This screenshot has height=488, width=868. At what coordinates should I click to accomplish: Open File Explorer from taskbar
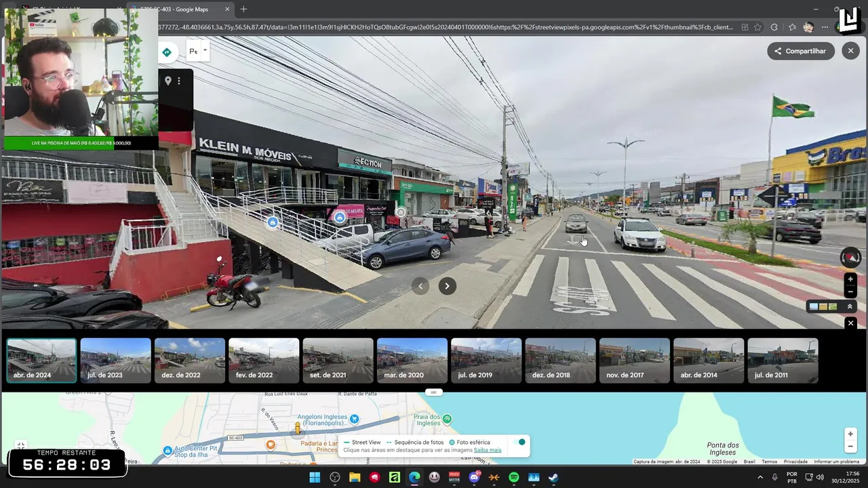tap(355, 477)
